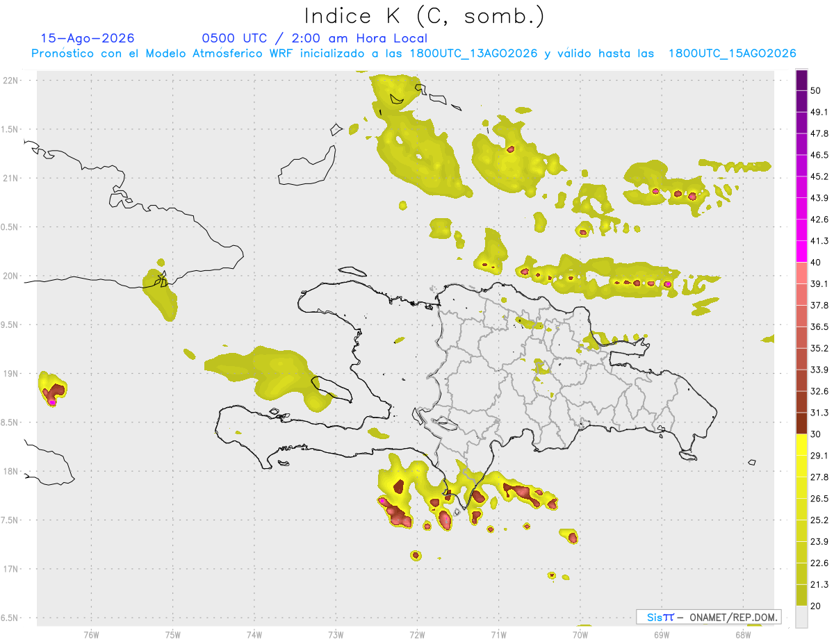Viewport: 834px width, 644px height.
Task: Click the "22N" latitude label
Action: pos(10,81)
